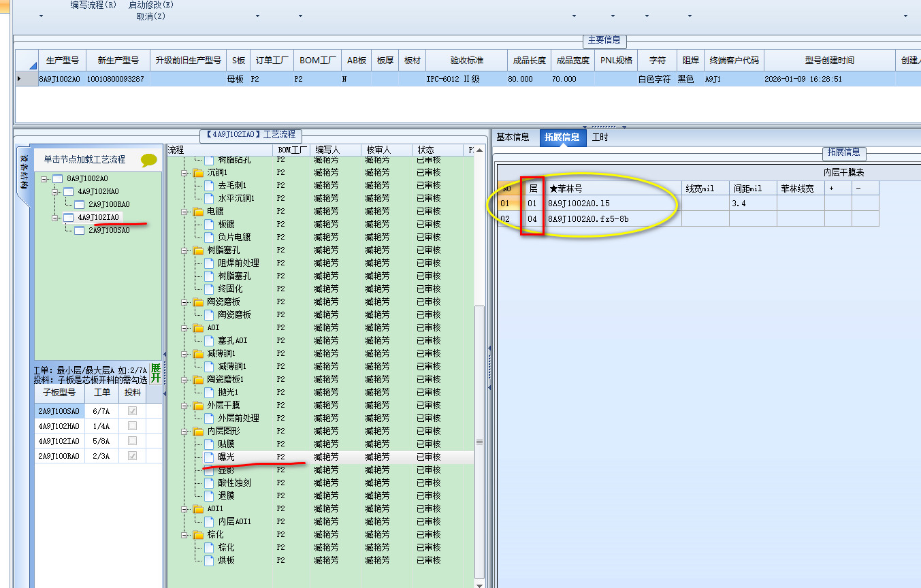
Task: Click the document icon next to 塞孔AOI
Action: pyautogui.click(x=209, y=341)
